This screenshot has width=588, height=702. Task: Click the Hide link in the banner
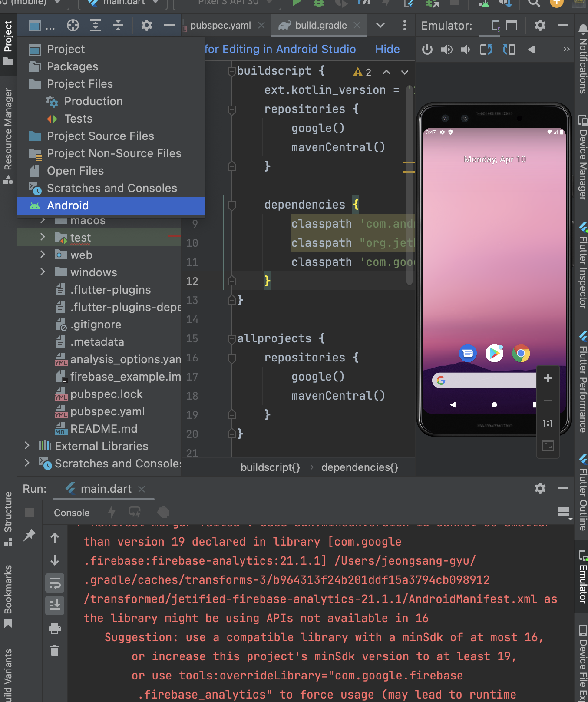point(387,49)
